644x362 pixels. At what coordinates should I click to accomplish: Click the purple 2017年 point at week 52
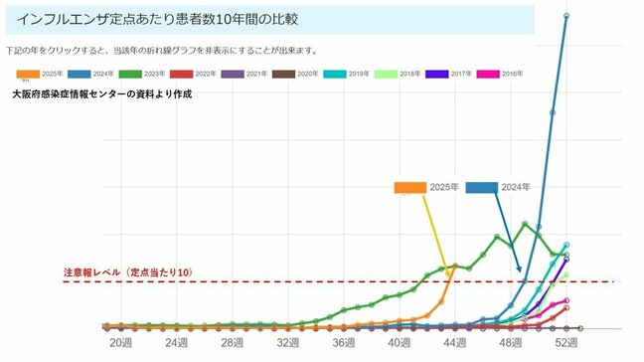566,261
